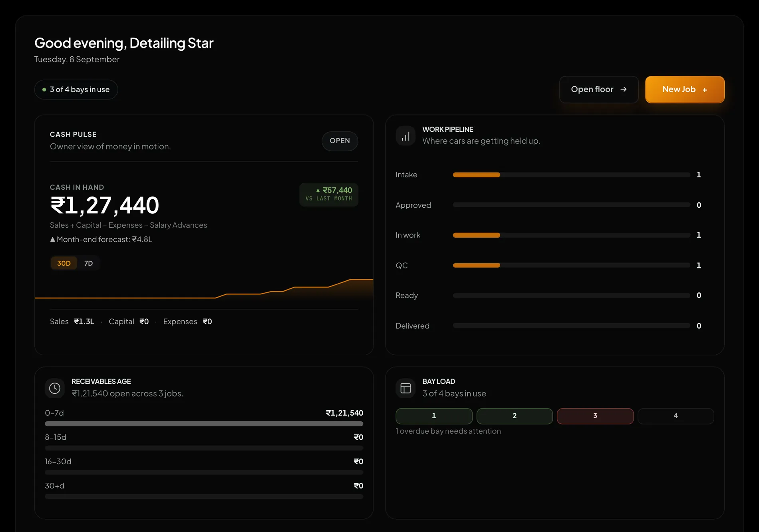Click the Ready pipeline row label
Viewport: 759px width, 532px height.
[407, 296]
